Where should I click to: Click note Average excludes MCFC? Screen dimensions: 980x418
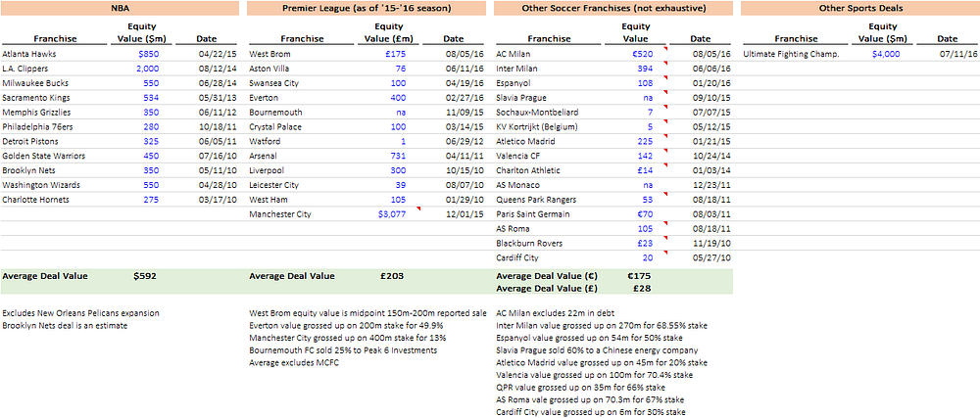[294, 362]
